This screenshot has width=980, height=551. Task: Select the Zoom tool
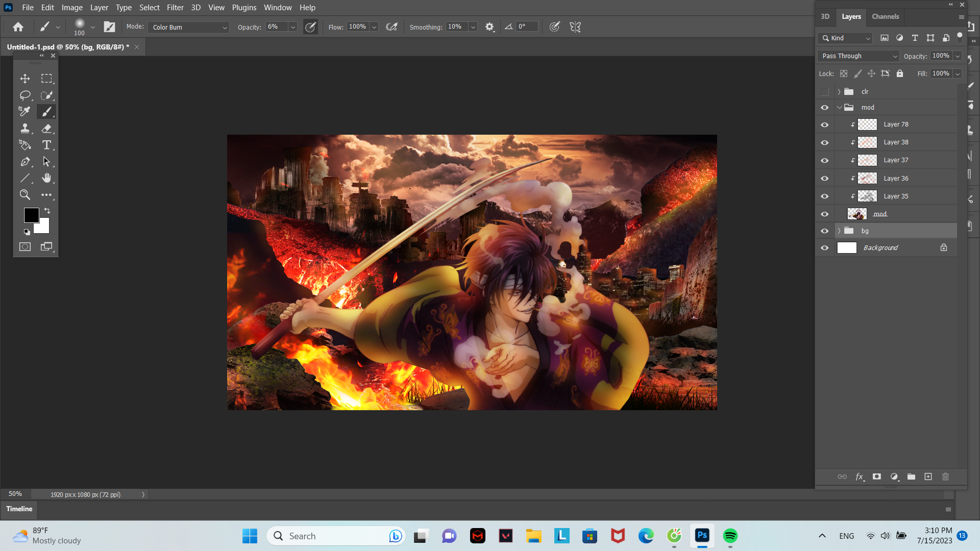tap(24, 194)
